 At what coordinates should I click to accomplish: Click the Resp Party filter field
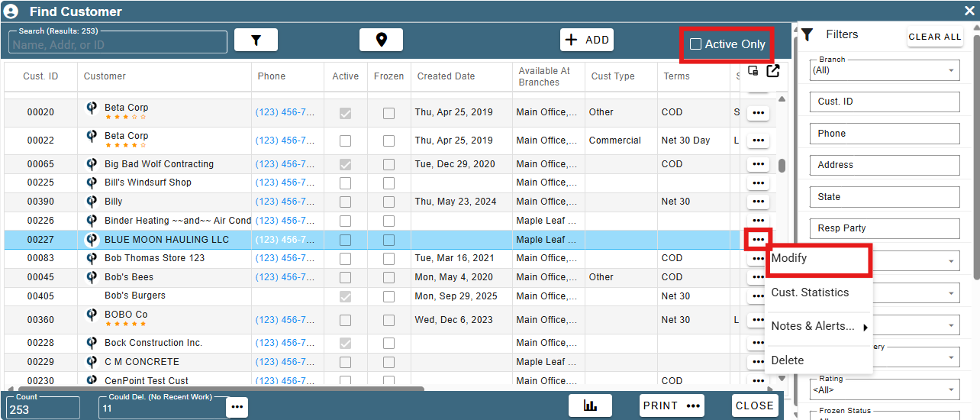point(885,228)
